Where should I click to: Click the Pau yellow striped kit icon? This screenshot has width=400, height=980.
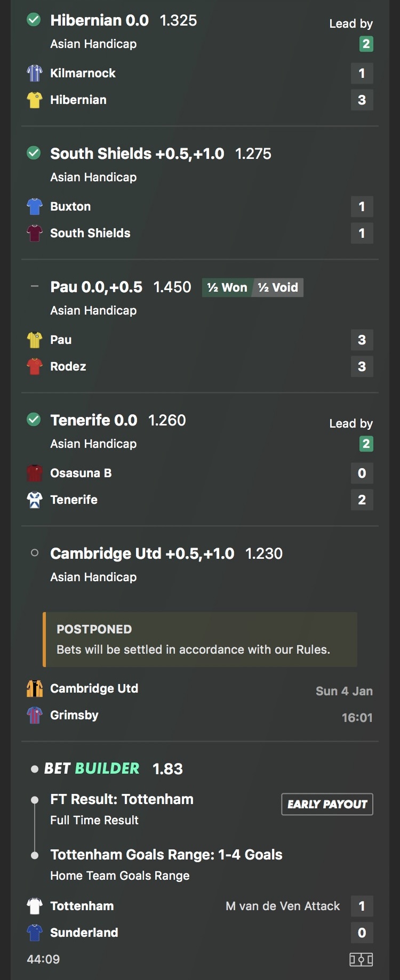[x=35, y=340]
